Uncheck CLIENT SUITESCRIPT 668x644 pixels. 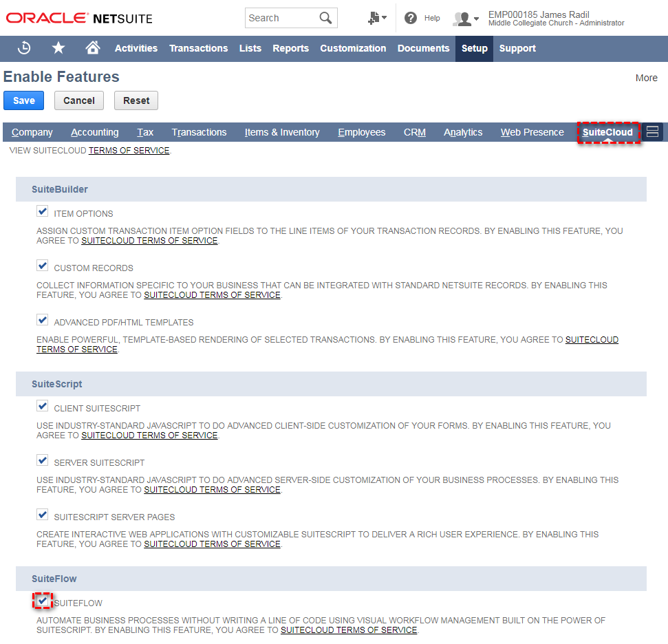click(x=42, y=405)
